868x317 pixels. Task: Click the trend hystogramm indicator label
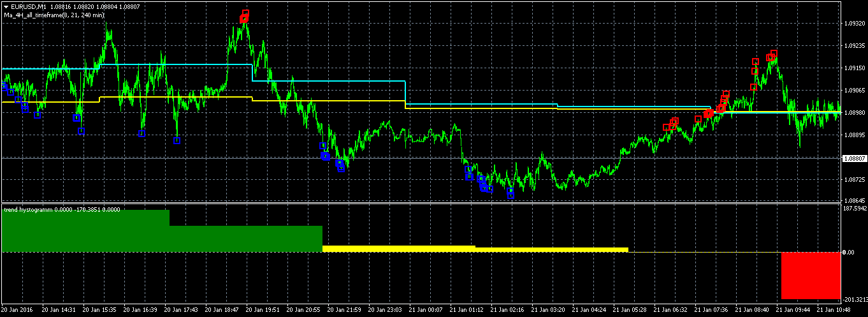62,209
